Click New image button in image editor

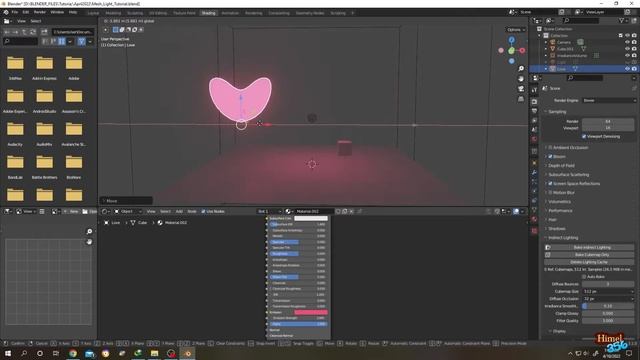(71, 211)
